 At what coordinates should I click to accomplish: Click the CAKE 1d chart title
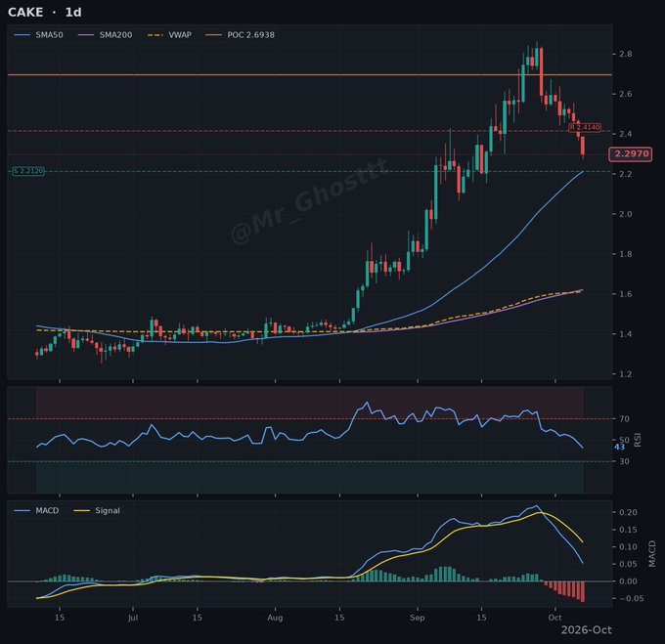click(x=45, y=13)
